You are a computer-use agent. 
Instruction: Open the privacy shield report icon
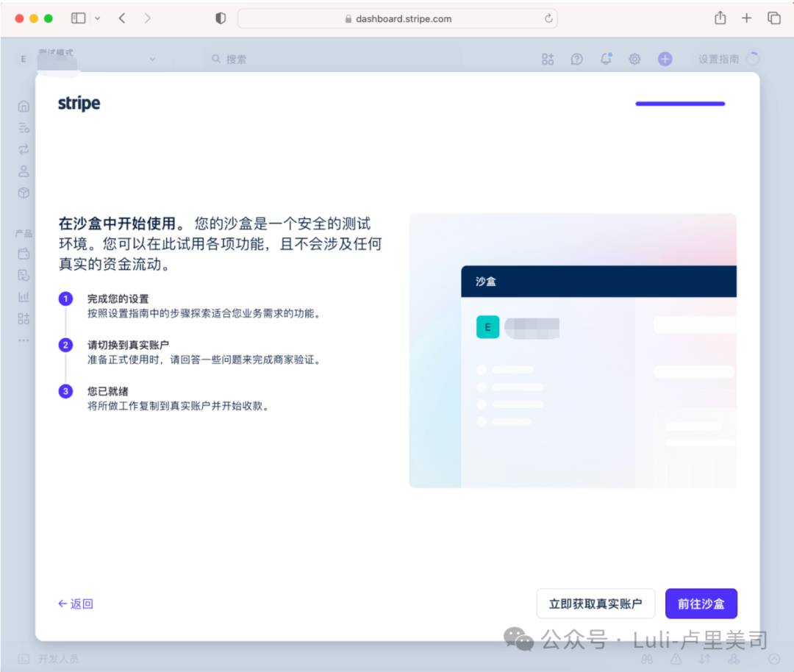point(221,18)
